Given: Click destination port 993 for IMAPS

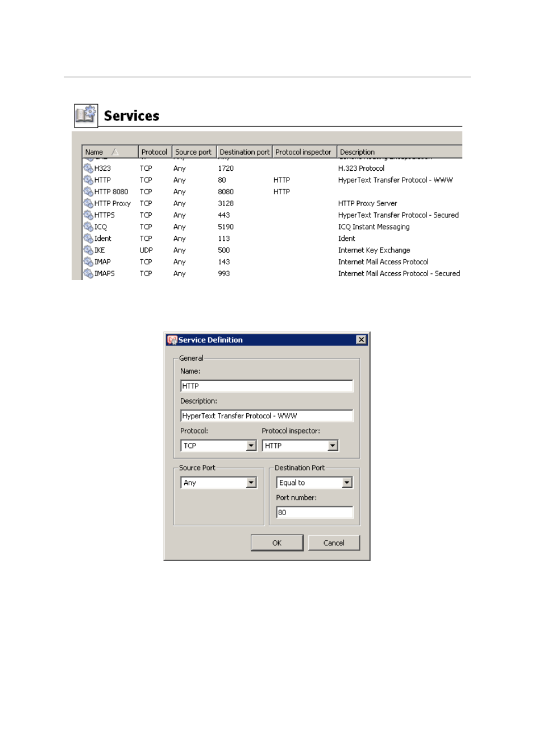Looking at the screenshot, I should 224,274.
